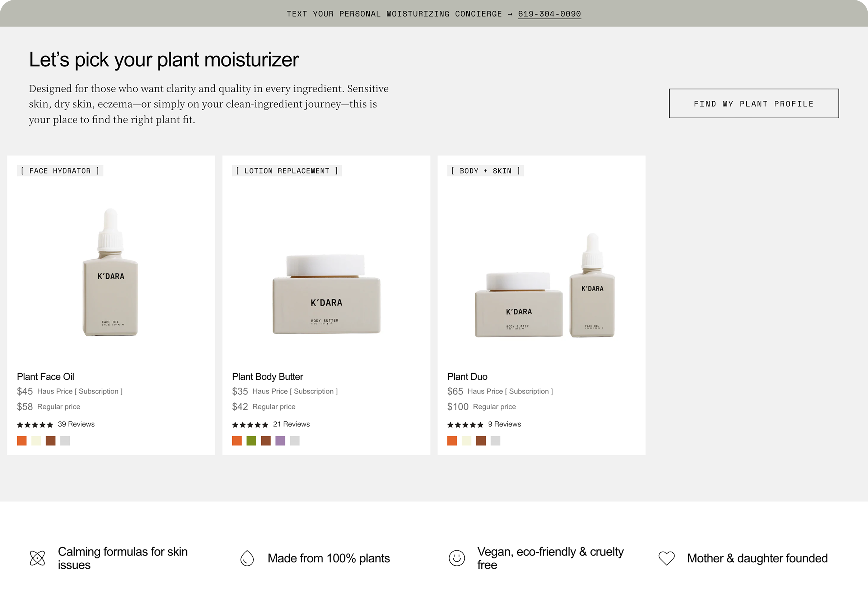Click Plant Duo star rating
The width and height of the screenshot is (868, 614).
(465, 425)
